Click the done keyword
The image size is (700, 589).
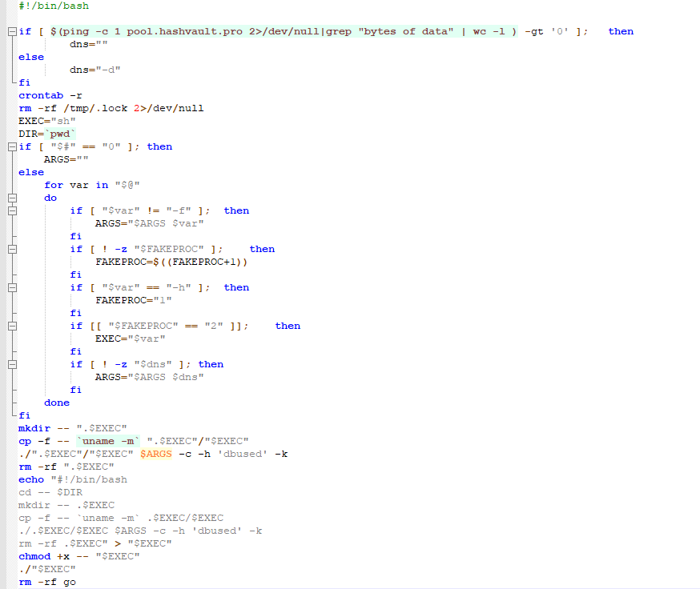57,403
